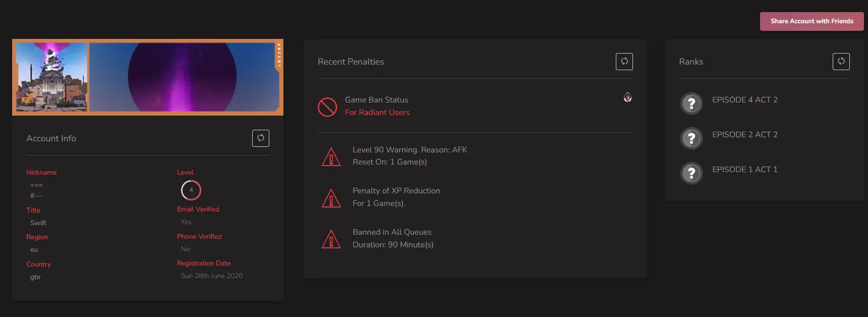Image resolution: width=868 pixels, height=317 pixels.
Task: Refresh the Ranks panel
Action: [841, 62]
